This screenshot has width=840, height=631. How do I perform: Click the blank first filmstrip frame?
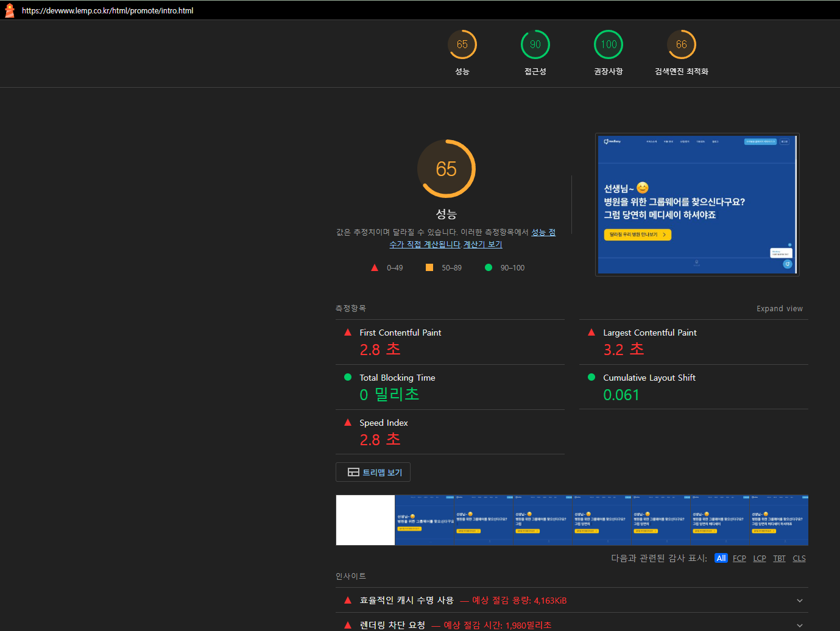tap(365, 520)
